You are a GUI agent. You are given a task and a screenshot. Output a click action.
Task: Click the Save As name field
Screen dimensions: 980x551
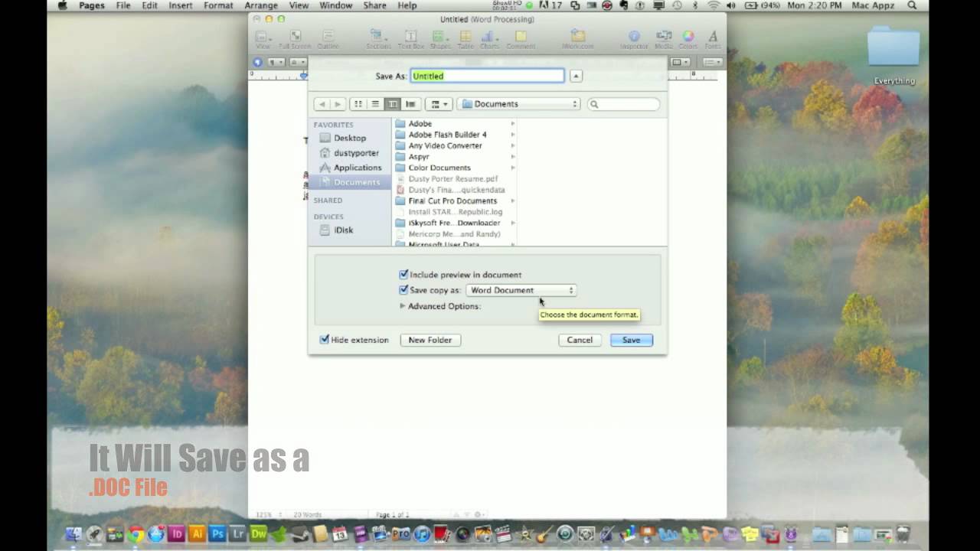pyautogui.click(x=488, y=76)
